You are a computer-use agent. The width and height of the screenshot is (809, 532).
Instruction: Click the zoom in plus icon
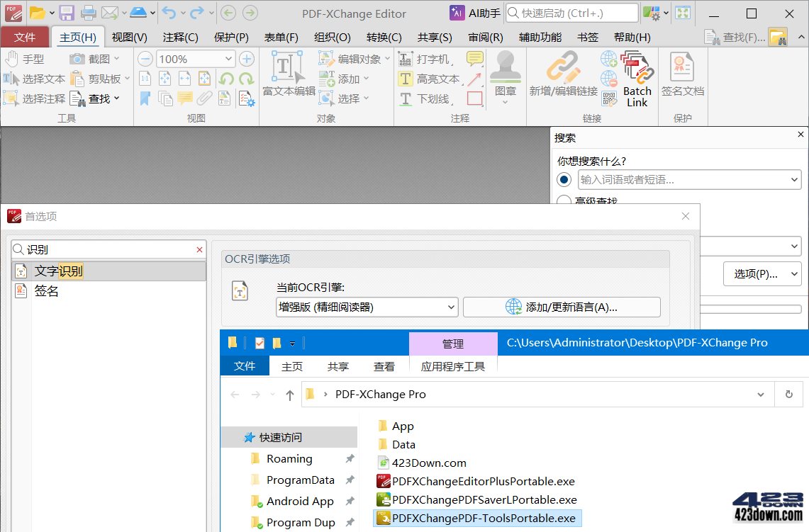click(247, 60)
